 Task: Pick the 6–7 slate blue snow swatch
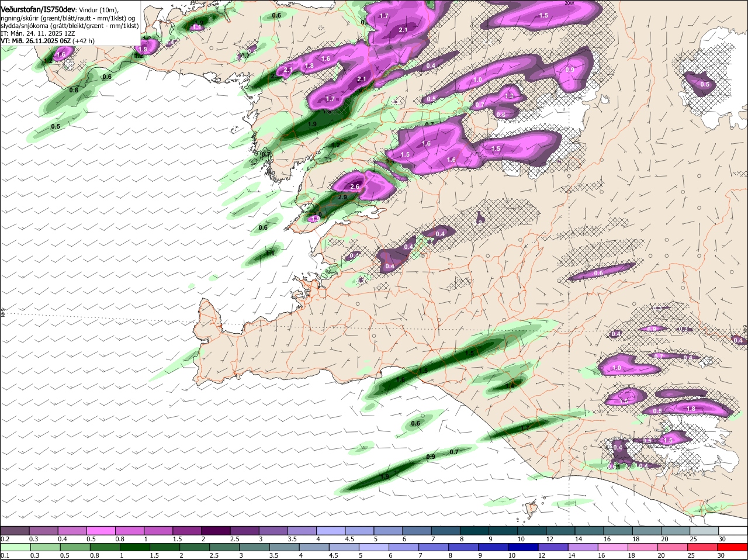point(417,530)
